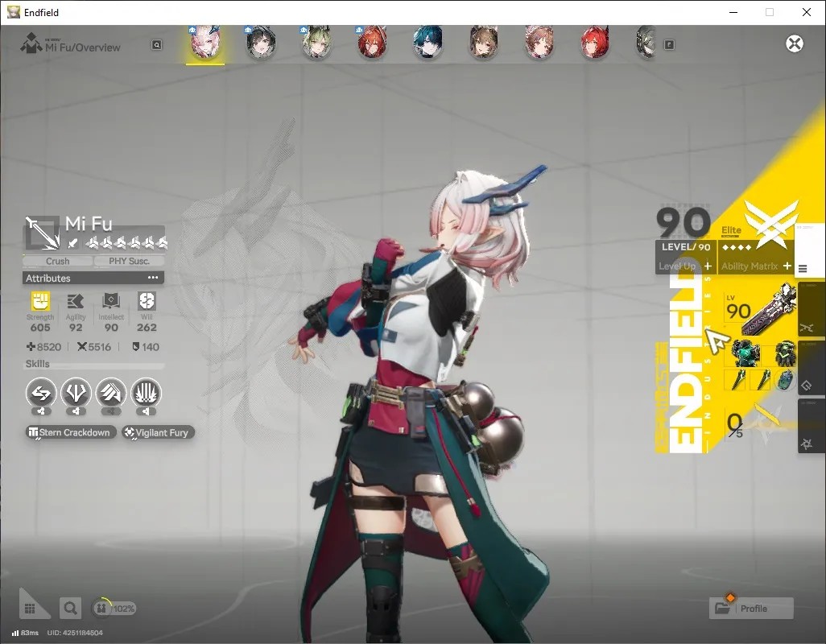Select the grey-haired operator portrait
Image resolution: width=826 pixels, height=644 pixels.
646,43
